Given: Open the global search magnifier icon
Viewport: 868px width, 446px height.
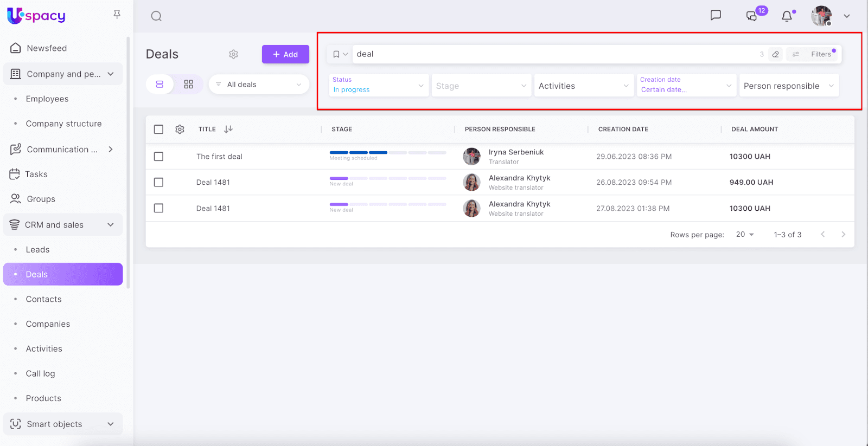Looking at the screenshot, I should [x=156, y=16].
